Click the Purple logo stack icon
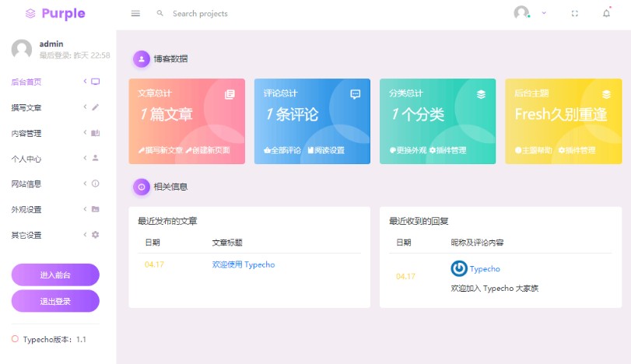 (x=30, y=14)
